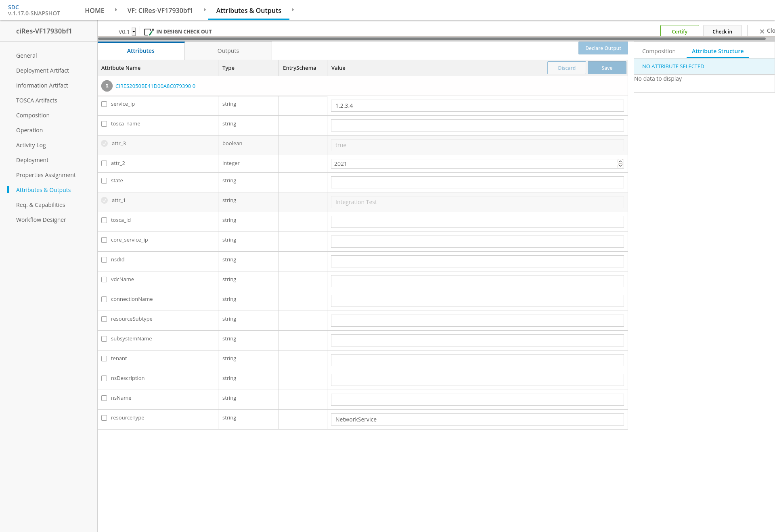Toggle the tosca_name checkbox
The height and width of the screenshot is (532, 775).
(x=104, y=124)
